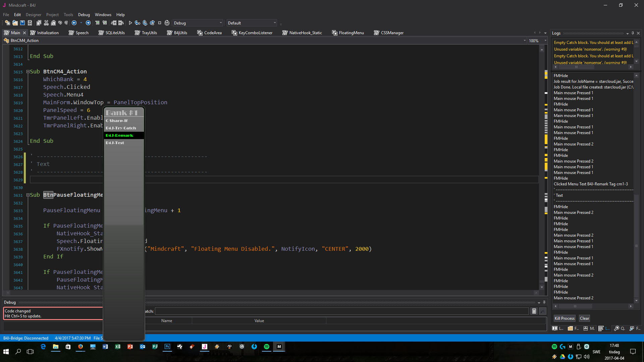
Task: Toggle the pin on Logs panel
Action: (x=633, y=33)
